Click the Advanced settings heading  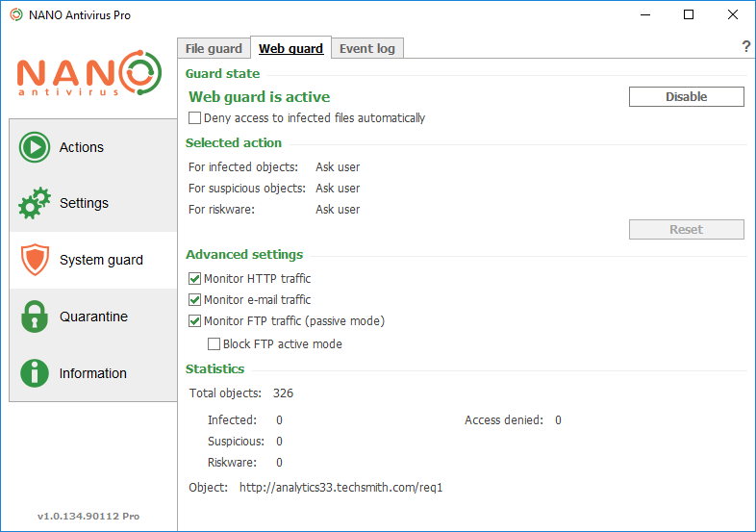244,254
